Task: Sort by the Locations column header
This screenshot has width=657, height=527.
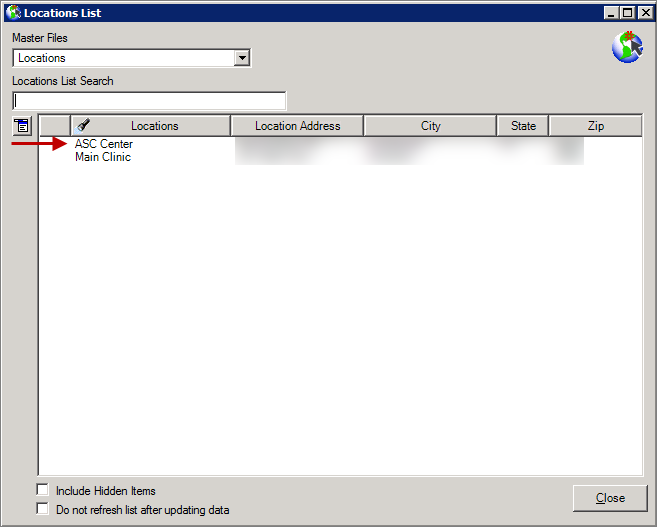Action: pos(151,126)
